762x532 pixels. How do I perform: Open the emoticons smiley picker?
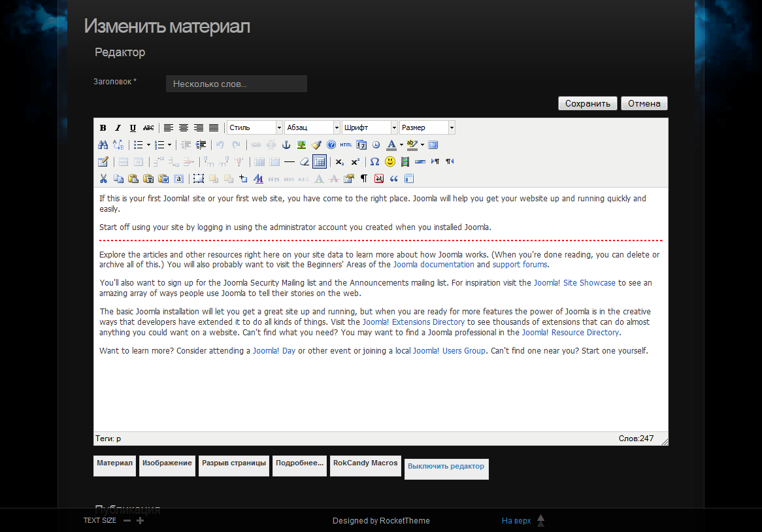[x=389, y=162]
